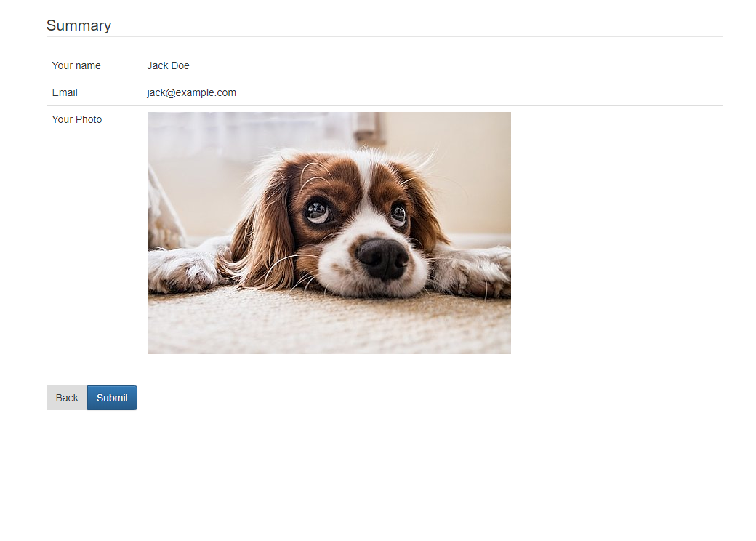The image size is (756, 541).
Task: Select the "Your Photo" label
Action: pyautogui.click(x=76, y=119)
